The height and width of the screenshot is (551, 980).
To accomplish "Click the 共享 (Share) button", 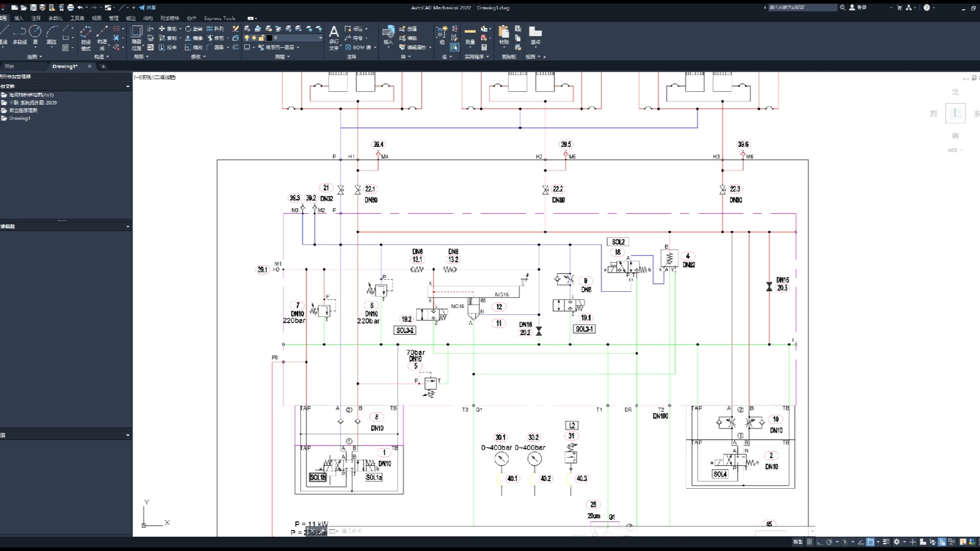I will [148, 8].
